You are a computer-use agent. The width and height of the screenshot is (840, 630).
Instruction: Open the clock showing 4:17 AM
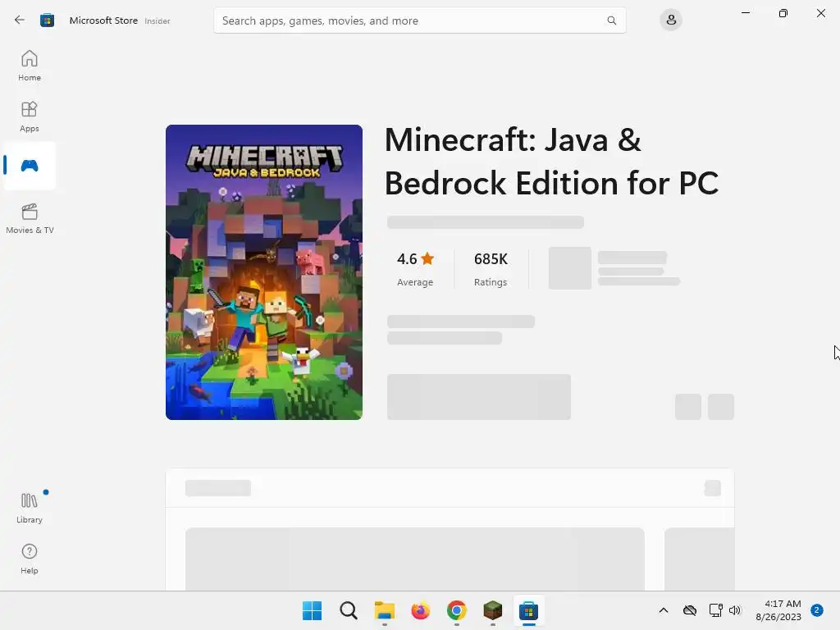(x=778, y=610)
